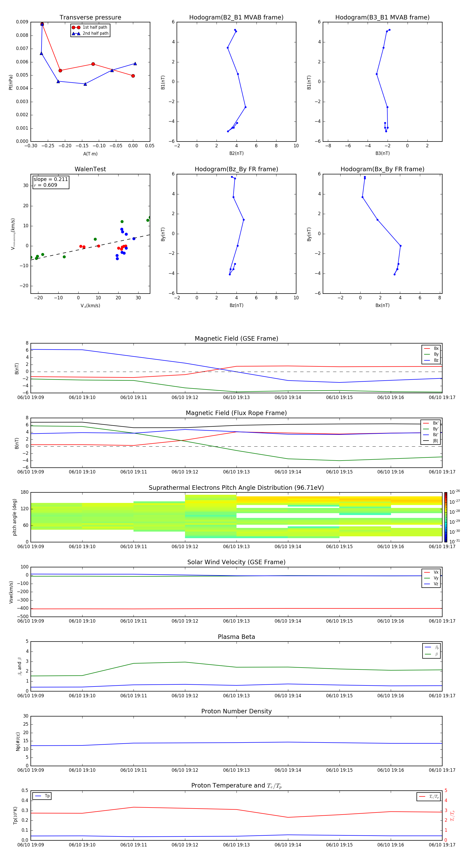Click the "Tp(10^6K)" axis label
This screenshot has height=868, width=473.
click(15, 815)
